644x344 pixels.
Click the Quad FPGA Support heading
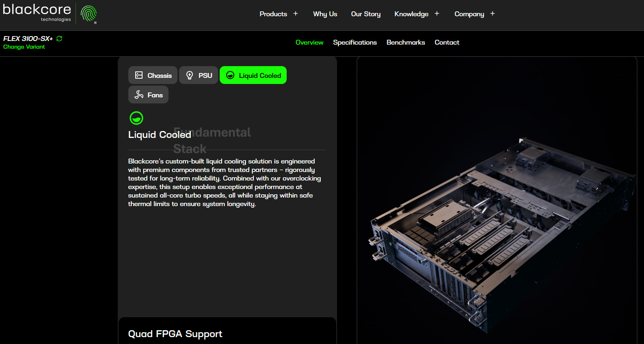click(x=175, y=334)
